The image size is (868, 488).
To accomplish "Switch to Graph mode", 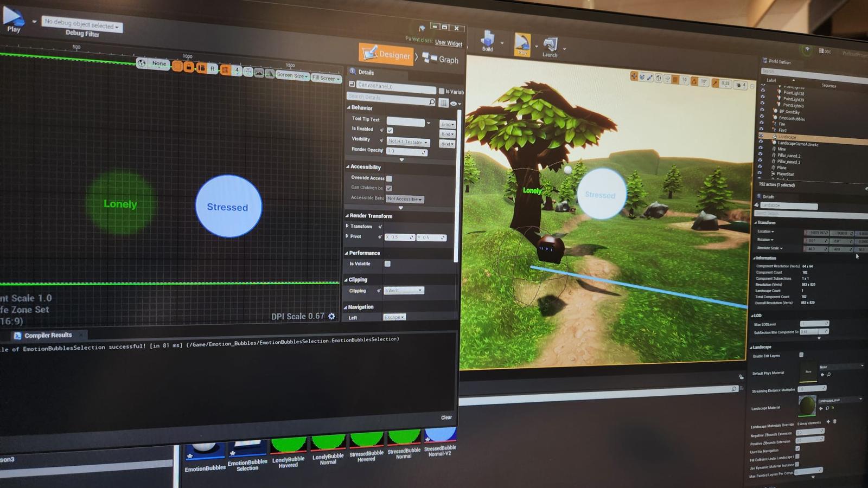I will pos(441,59).
